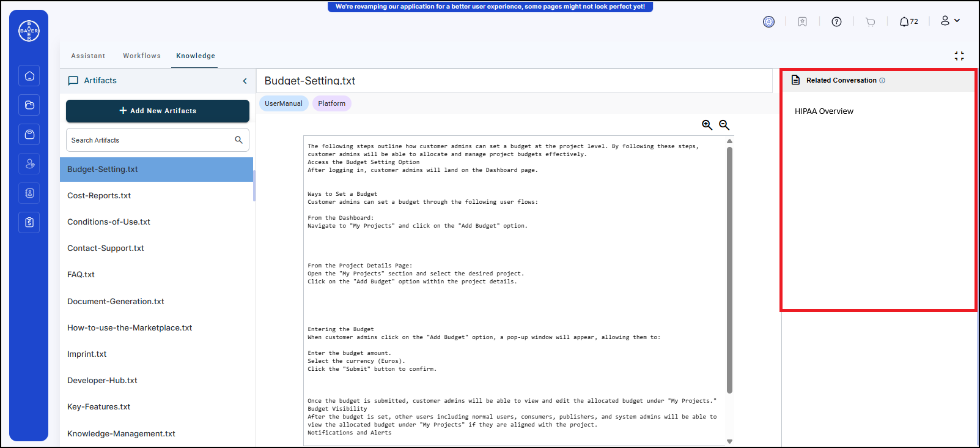Open the billing clipboard section in the sidebar
980x448 pixels.
coord(29,223)
